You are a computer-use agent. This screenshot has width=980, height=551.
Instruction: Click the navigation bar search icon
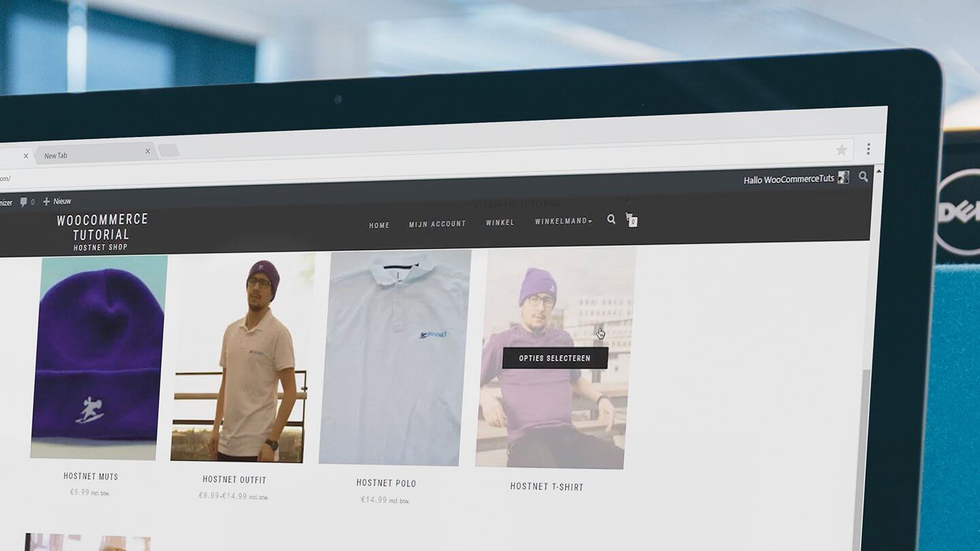coord(611,219)
